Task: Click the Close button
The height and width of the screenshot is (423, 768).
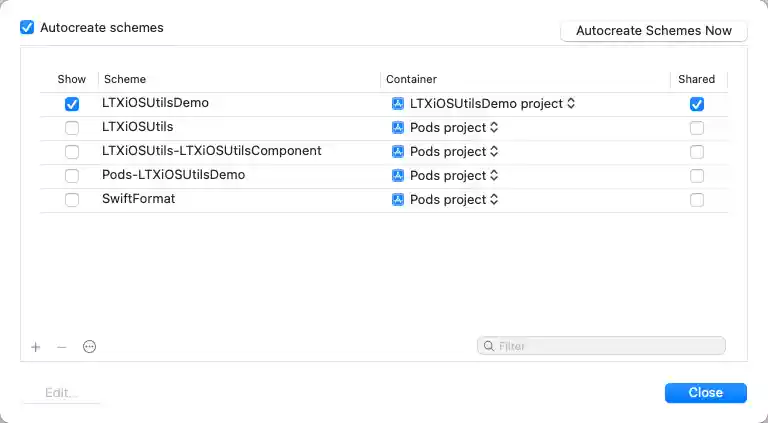Action: [705, 393]
